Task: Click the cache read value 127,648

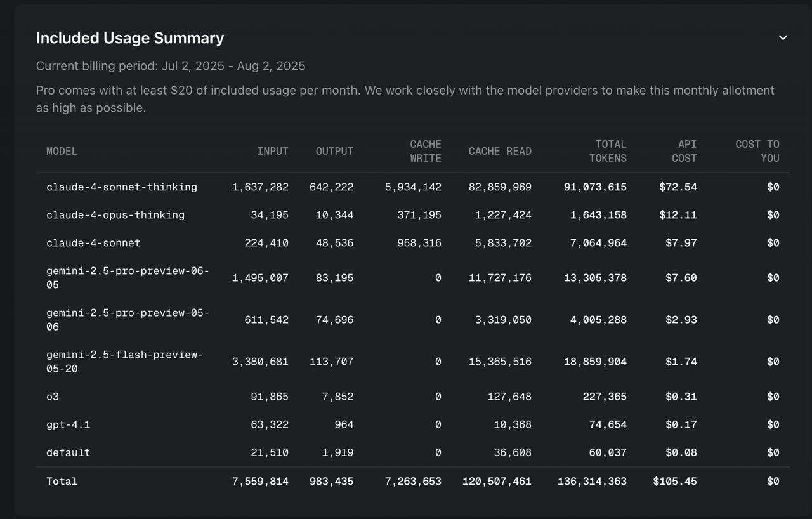Action: 510,397
